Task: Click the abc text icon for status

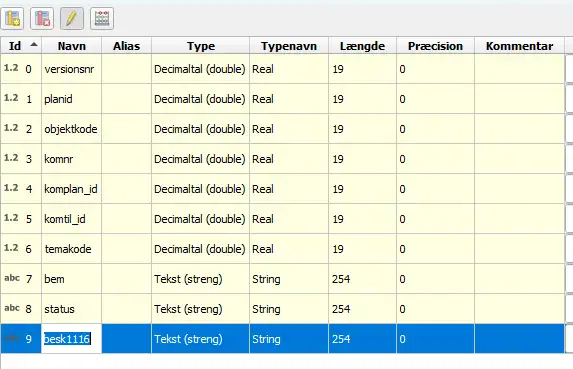Action: [12, 308]
